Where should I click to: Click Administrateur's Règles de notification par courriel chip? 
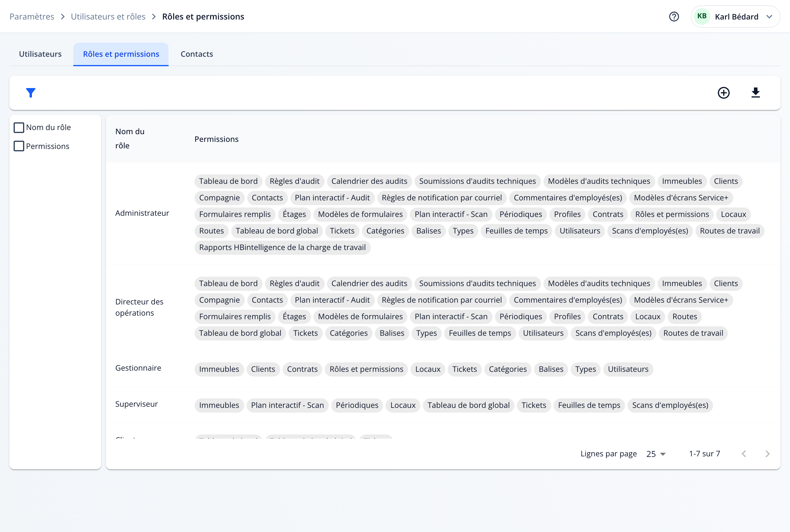[x=441, y=198]
